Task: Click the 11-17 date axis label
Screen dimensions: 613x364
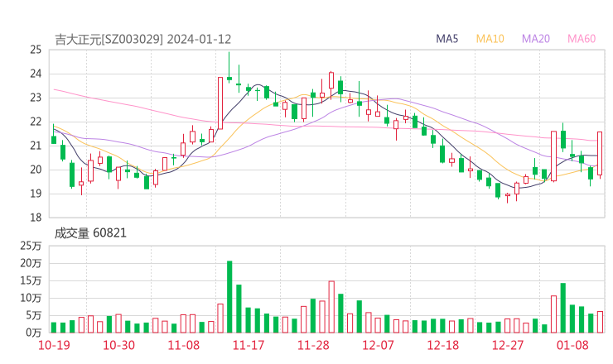Action: coord(249,345)
